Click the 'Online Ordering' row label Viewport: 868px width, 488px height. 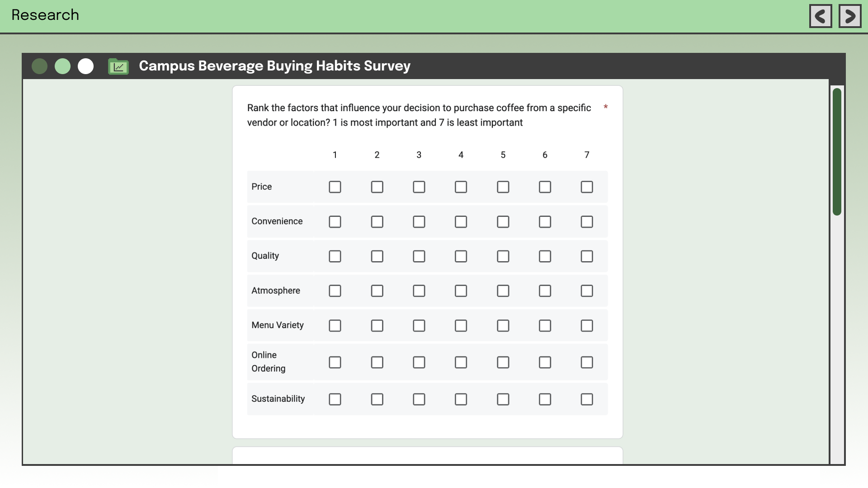(269, 362)
